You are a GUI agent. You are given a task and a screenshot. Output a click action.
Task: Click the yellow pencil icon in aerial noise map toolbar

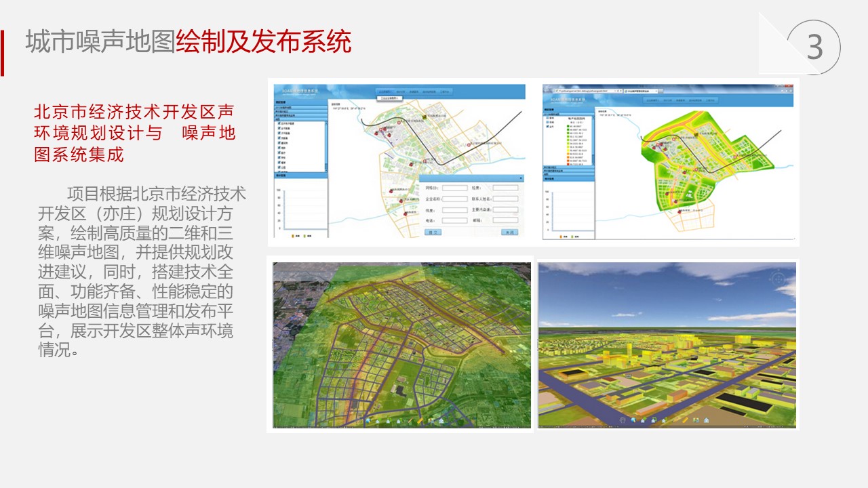tap(421, 422)
